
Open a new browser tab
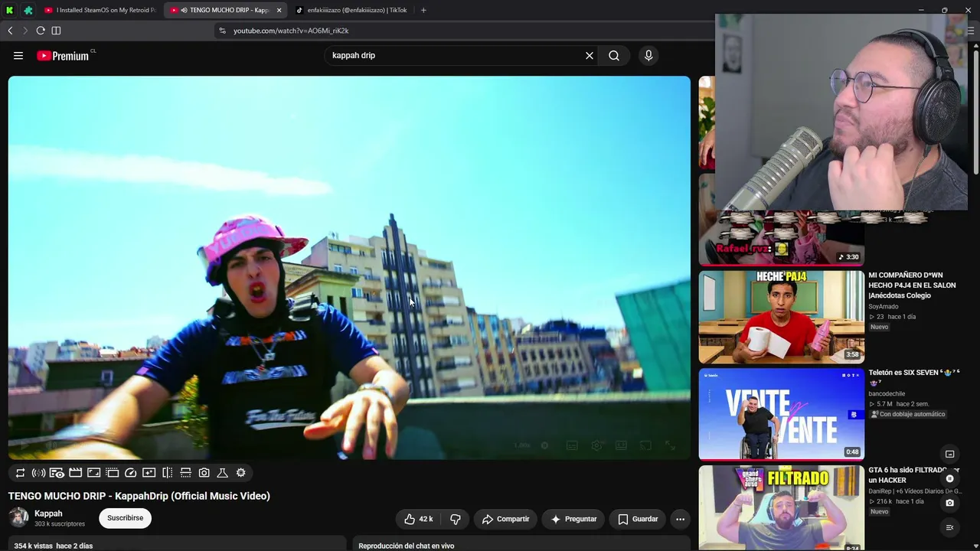click(x=423, y=10)
